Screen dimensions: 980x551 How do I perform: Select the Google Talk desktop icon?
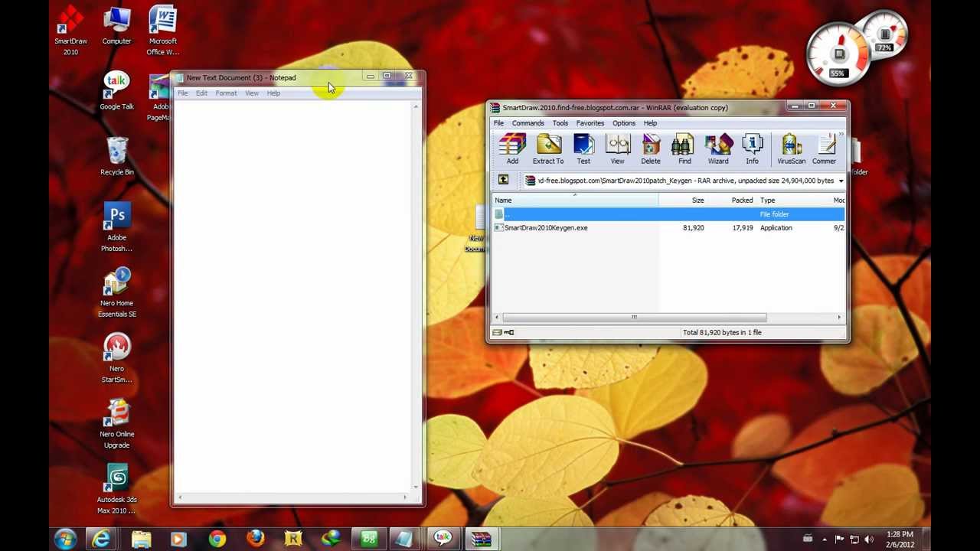116,92
